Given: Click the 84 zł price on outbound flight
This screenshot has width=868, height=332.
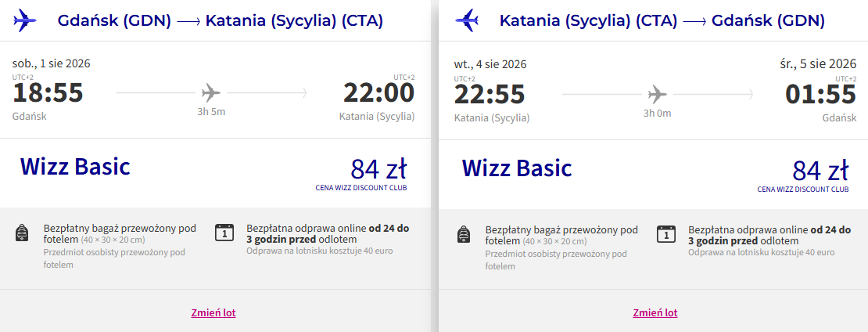Looking at the screenshot, I should pos(378,169).
